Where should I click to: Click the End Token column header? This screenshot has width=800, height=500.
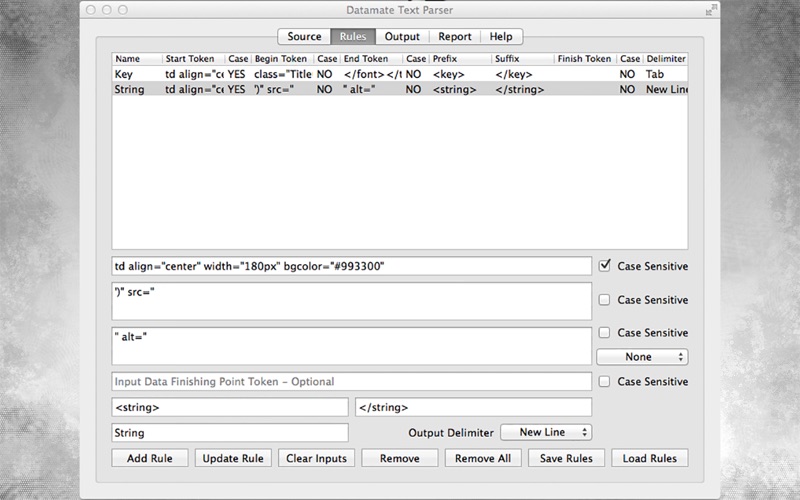[x=371, y=59]
